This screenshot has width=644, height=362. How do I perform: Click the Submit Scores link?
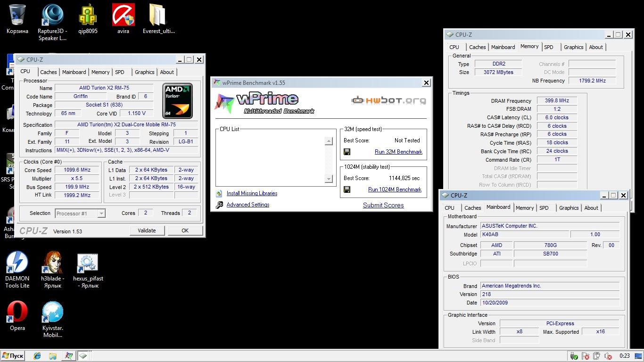383,205
